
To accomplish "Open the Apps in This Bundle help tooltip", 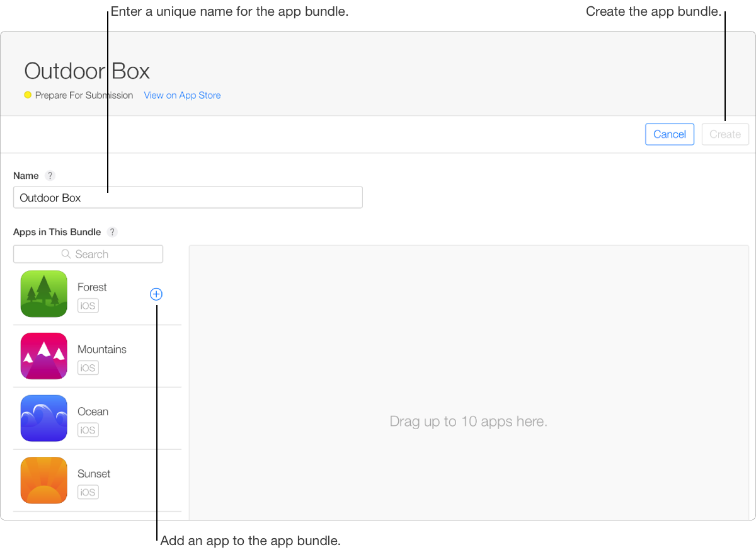I will click(112, 232).
